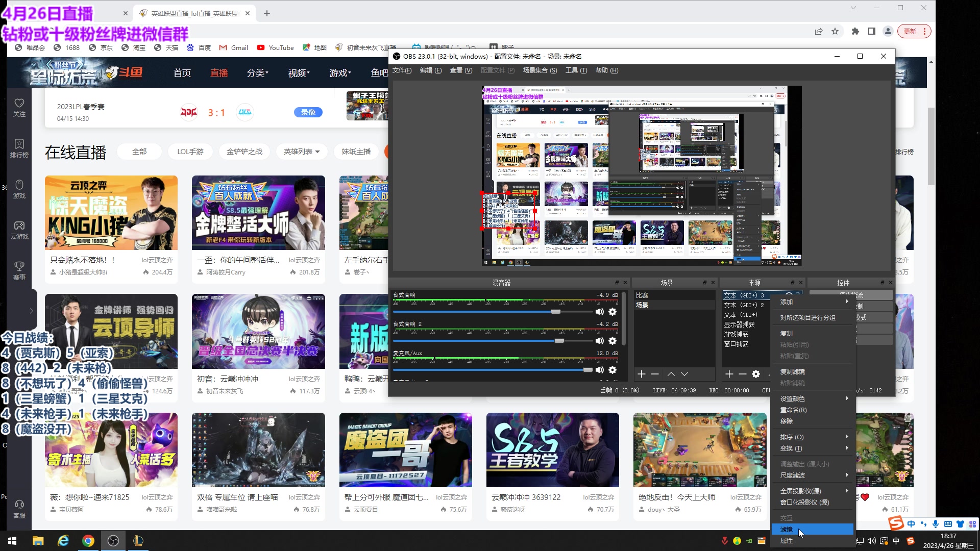Remove the selected source with the minus icon
980x551 pixels.
pyautogui.click(x=743, y=374)
